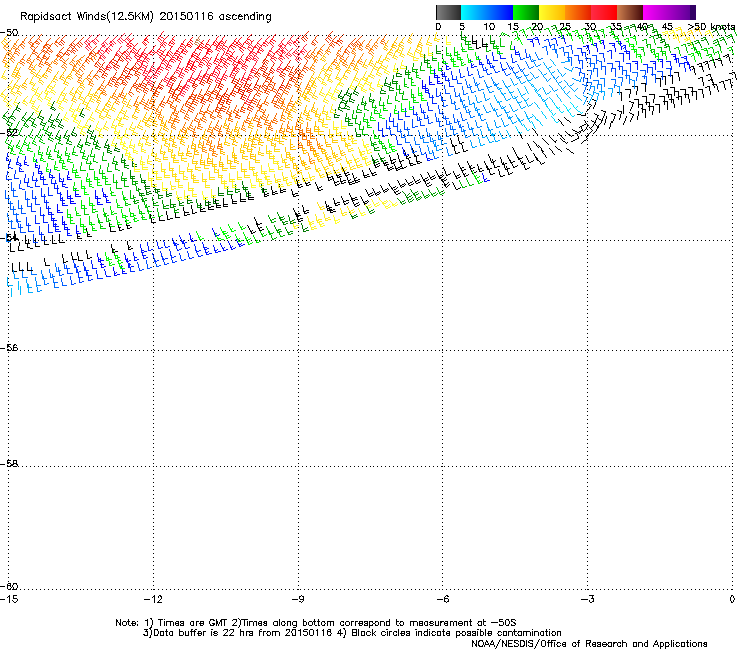The image size is (740, 650).
Task: Click longitude axis label '-12'
Action: click(x=153, y=599)
